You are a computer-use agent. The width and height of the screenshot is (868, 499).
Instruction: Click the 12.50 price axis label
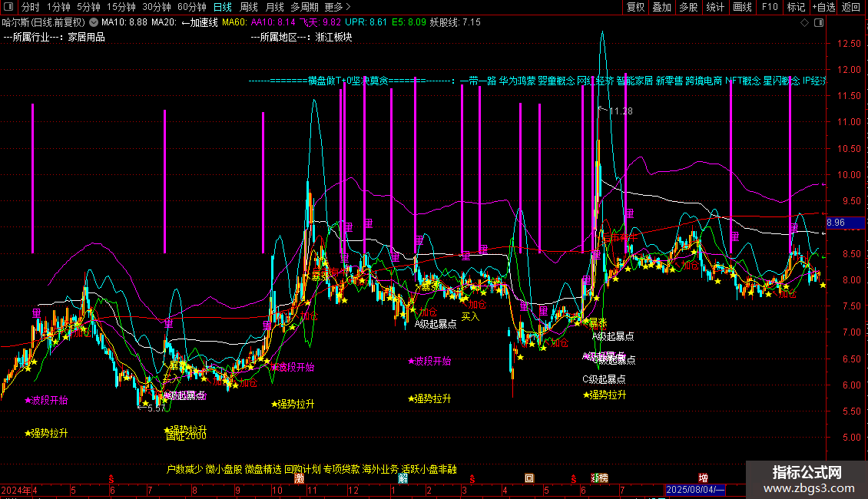849,44
